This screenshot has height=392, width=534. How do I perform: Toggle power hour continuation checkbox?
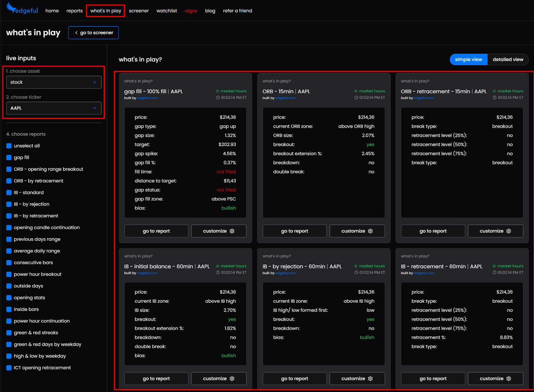(x=9, y=321)
